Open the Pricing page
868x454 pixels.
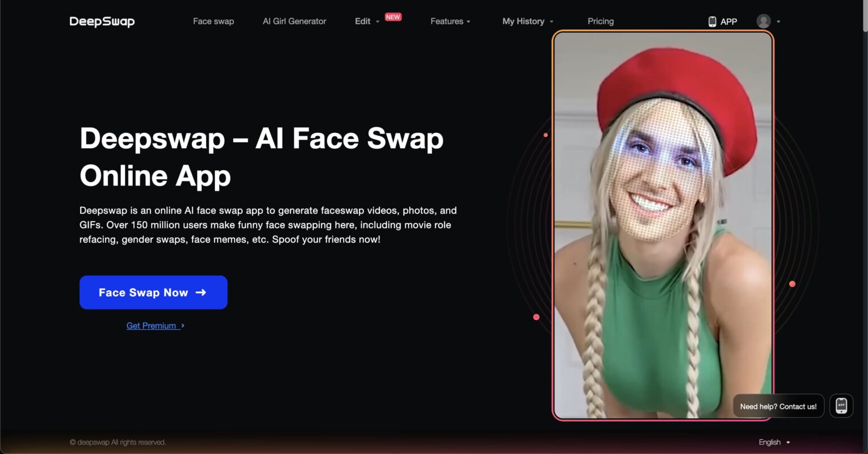pos(600,21)
